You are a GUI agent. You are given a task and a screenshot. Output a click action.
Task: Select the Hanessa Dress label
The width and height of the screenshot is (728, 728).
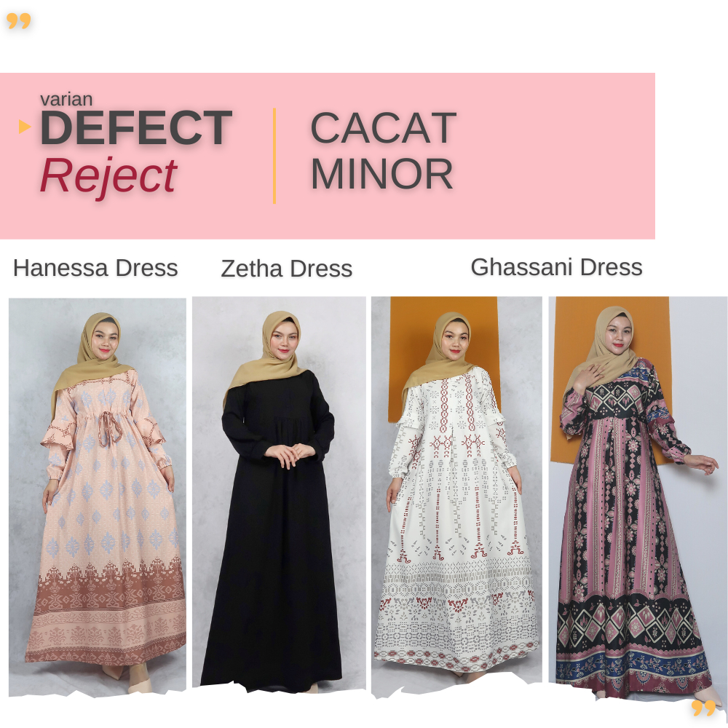click(95, 268)
